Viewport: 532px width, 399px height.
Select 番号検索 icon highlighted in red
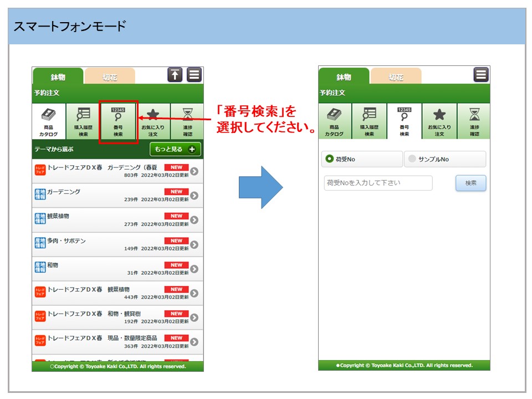(118, 121)
